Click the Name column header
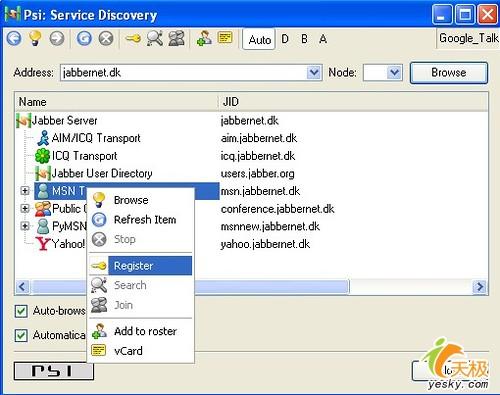This screenshot has width=500, height=395. (117, 102)
